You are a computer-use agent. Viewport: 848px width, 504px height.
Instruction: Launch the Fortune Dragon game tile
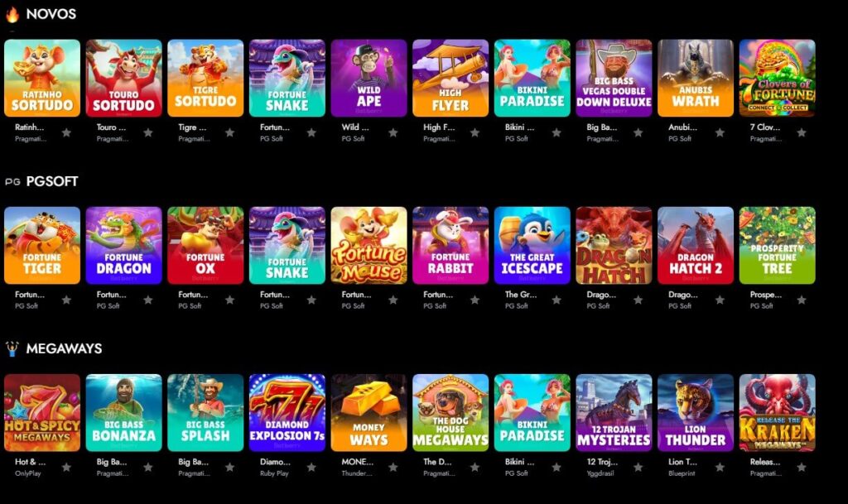(124, 245)
